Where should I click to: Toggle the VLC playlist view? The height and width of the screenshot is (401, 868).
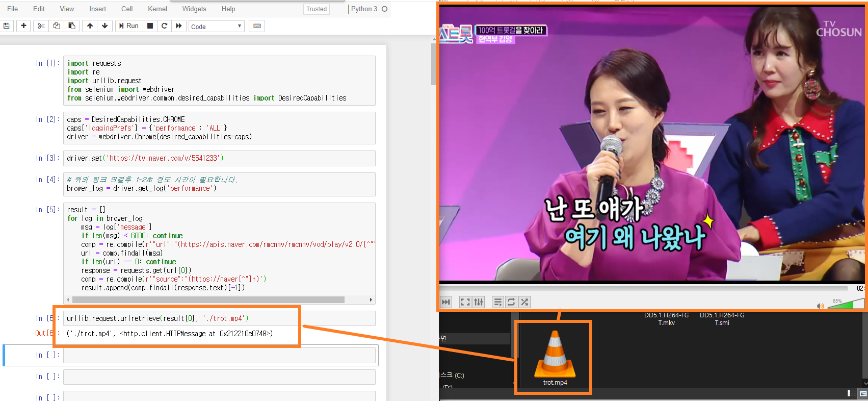coord(498,302)
